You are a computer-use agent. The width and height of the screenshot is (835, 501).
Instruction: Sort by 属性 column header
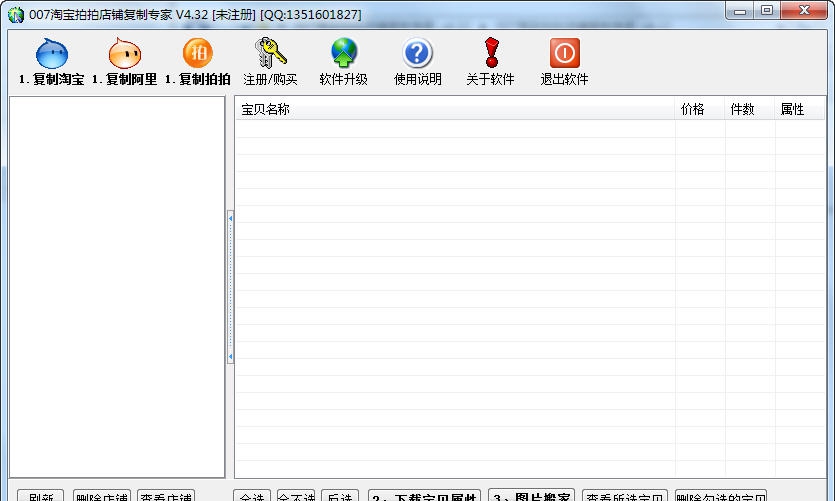click(799, 109)
